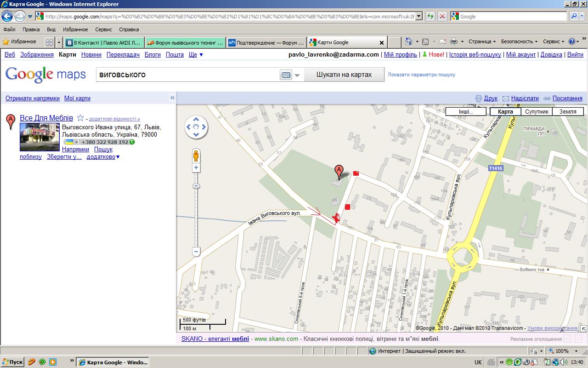Click the IE Back navigation button
This screenshot has height=368, width=588.
[7, 17]
